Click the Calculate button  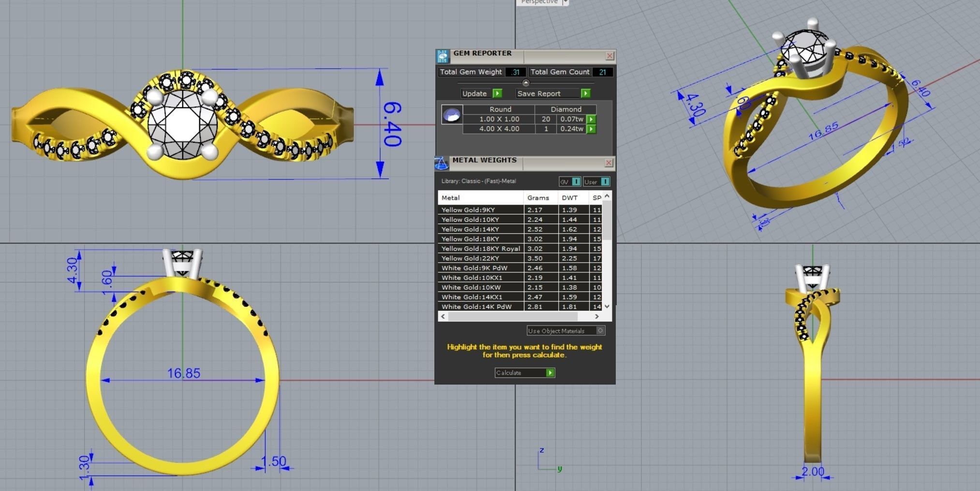(x=524, y=373)
